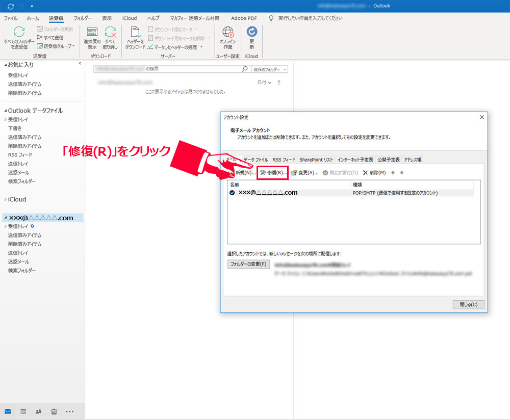Select xxx@△△△△△.com account row in list
Image resolution: width=510 pixels, height=420 pixels.
351,193
